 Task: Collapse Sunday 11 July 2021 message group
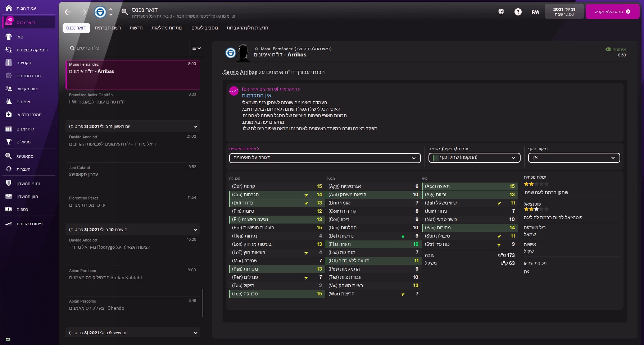[x=196, y=126]
